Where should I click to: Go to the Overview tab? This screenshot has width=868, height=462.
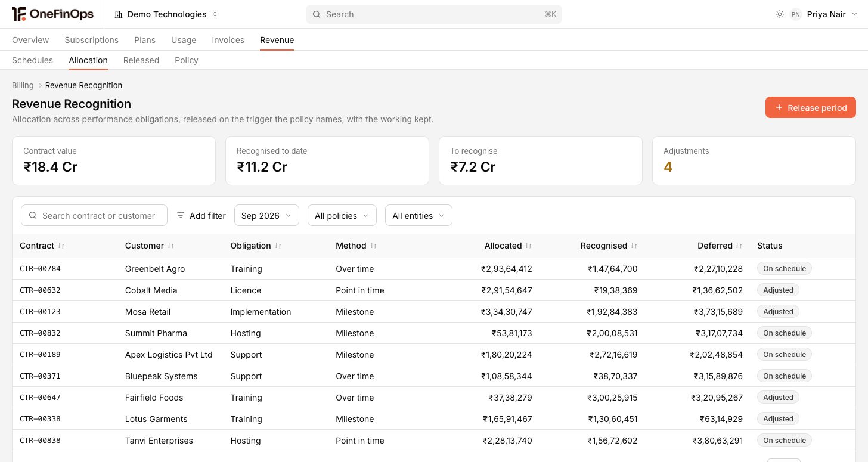pyautogui.click(x=30, y=40)
